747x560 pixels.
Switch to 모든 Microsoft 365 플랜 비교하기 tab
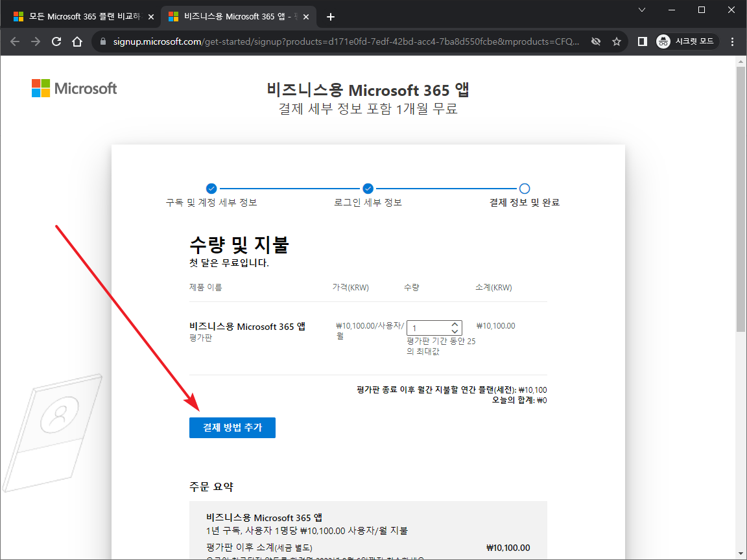click(80, 17)
